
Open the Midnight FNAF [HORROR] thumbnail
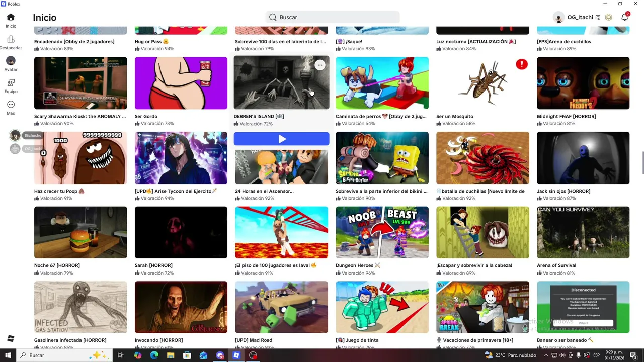click(583, 83)
